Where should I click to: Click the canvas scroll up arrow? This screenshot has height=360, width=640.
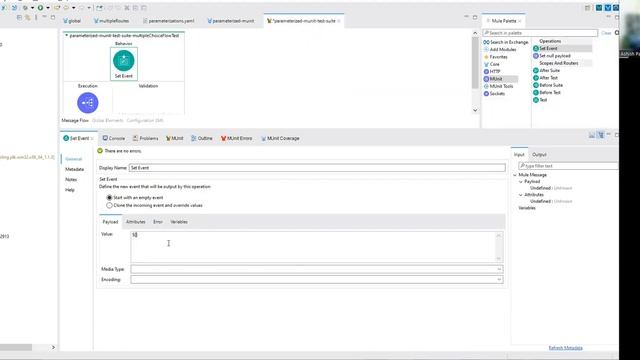coord(475,33)
